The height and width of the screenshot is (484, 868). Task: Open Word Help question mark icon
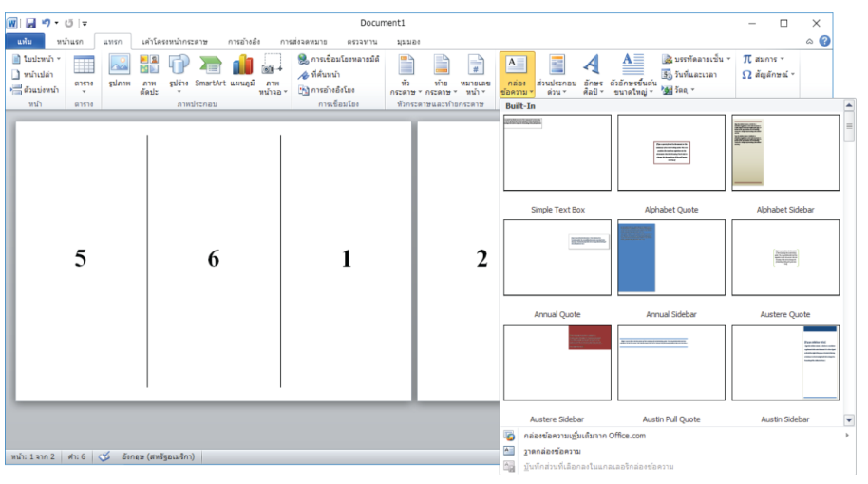point(824,41)
